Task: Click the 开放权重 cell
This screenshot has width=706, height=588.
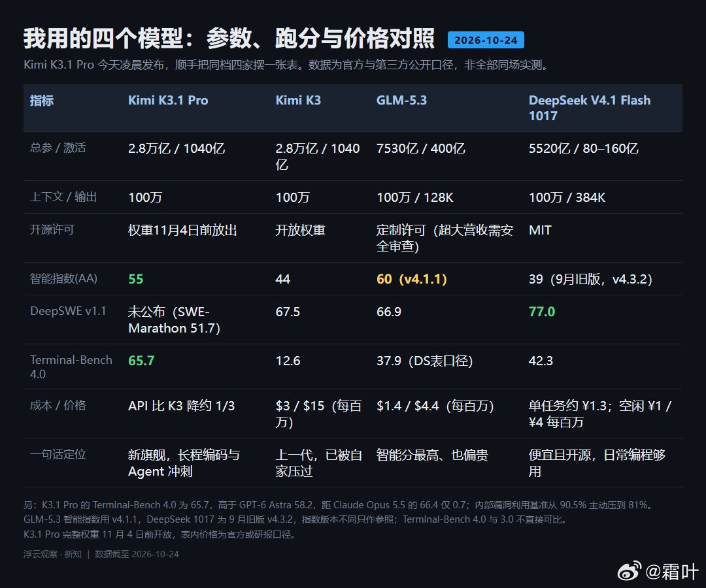Action: click(x=300, y=230)
